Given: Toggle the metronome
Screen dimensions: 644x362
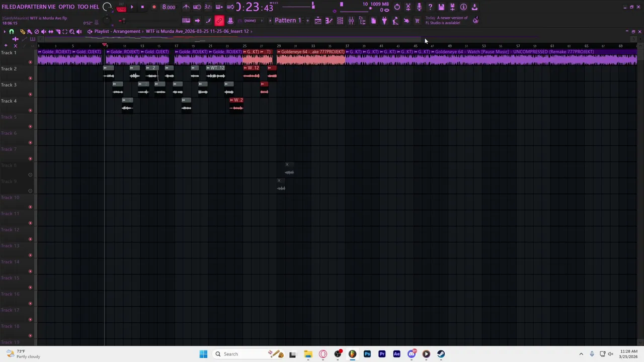Looking at the screenshot, I should tap(186, 7).
